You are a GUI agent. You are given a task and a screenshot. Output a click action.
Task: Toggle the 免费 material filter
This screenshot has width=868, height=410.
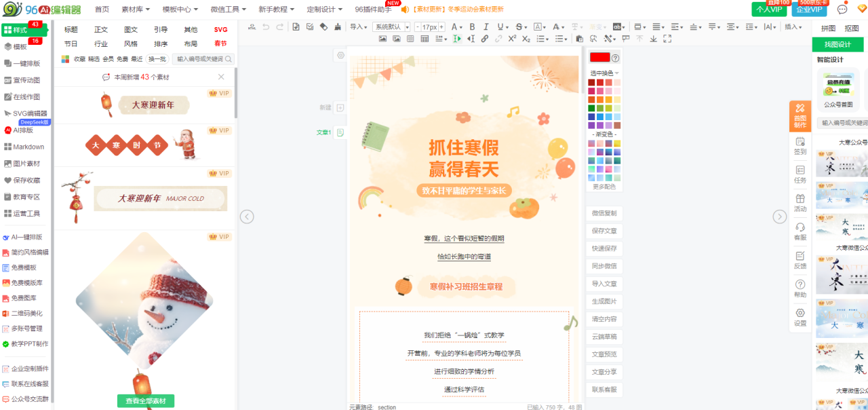pos(122,59)
